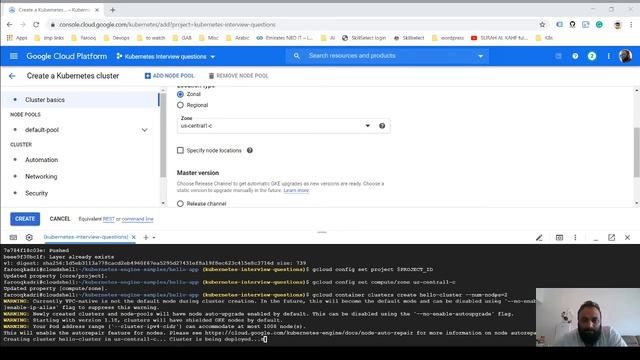The image size is (640, 360).
Task: Open the equivalent REST link
Action: 109,219
